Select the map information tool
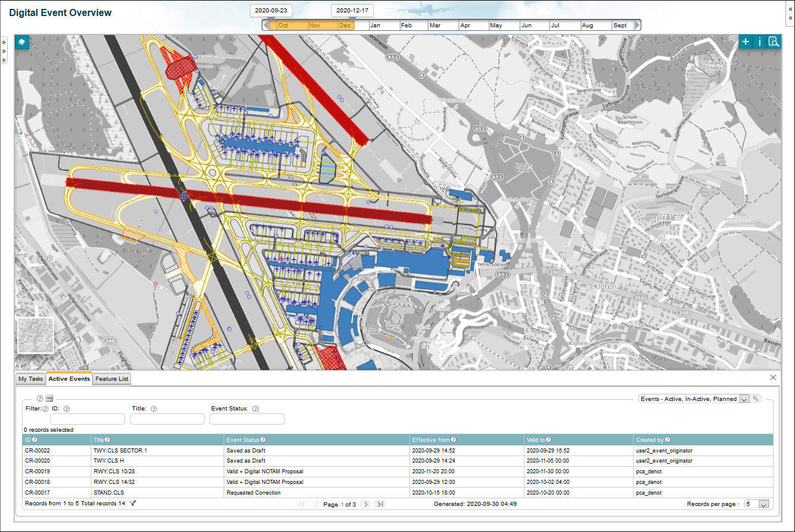This screenshot has width=795, height=532. click(760, 42)
